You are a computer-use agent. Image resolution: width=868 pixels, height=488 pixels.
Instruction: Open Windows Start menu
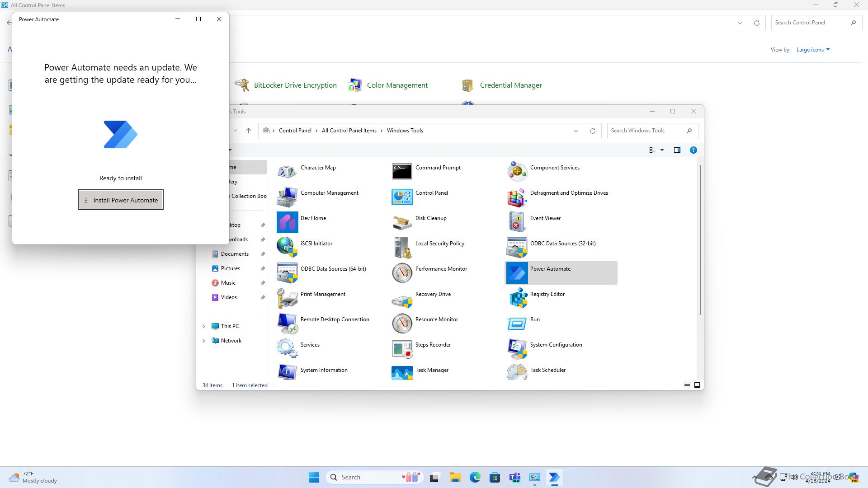click(x=314, y=477)
